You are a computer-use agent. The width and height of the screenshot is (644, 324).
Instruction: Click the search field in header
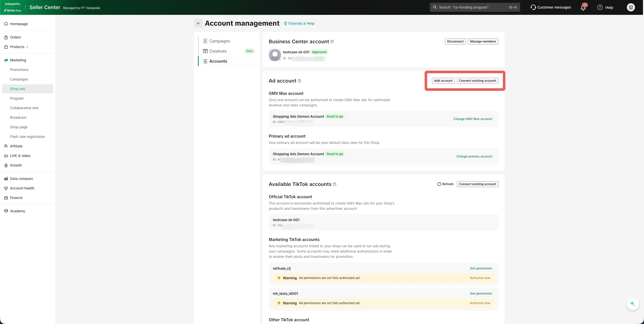pos(474,7)
